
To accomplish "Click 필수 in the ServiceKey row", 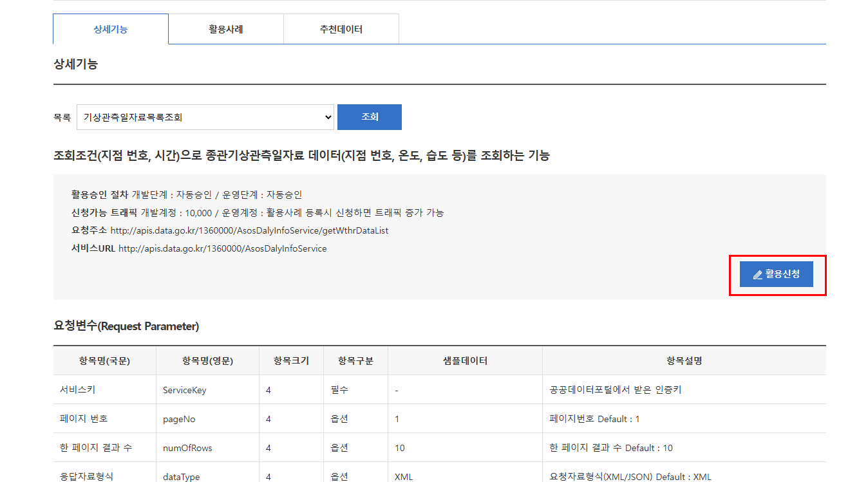I will (x=339, y=390).
